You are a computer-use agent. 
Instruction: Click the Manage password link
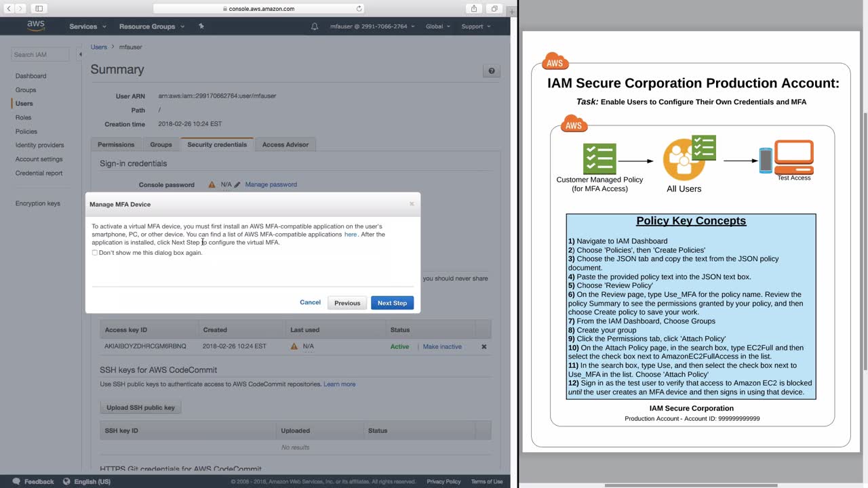pos(271,184)
